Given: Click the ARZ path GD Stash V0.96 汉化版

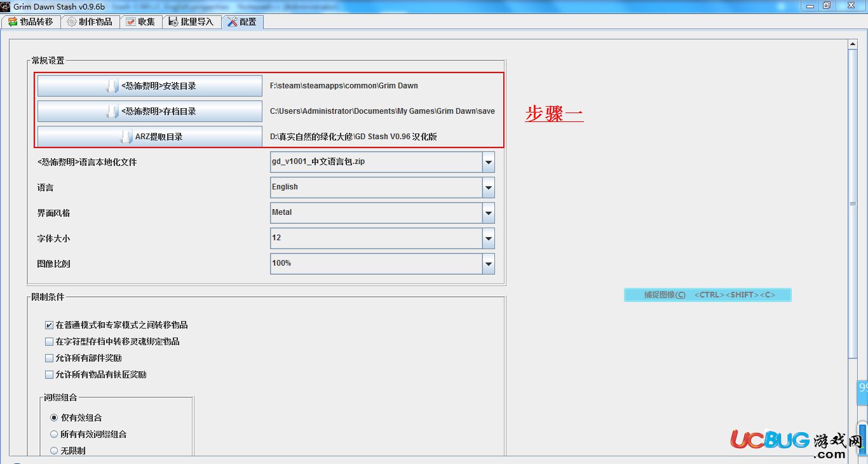Looking at the screenshot, I should click(x=353, y=137).
